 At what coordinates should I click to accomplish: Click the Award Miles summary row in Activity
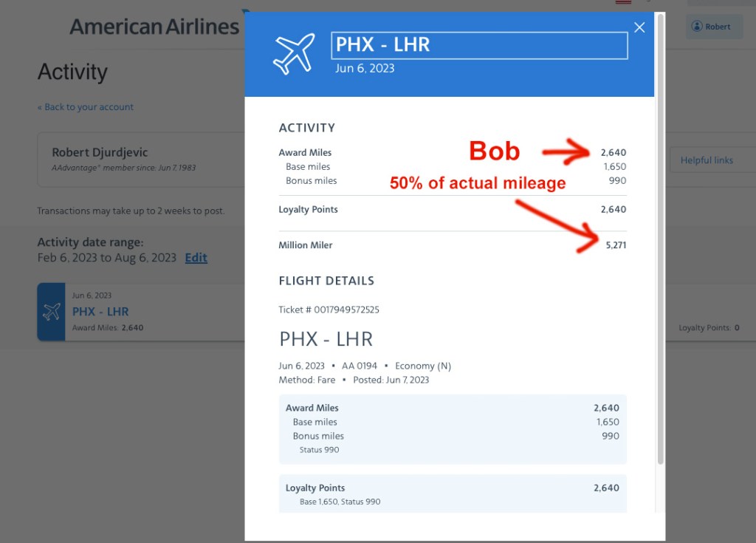(452, 153)
